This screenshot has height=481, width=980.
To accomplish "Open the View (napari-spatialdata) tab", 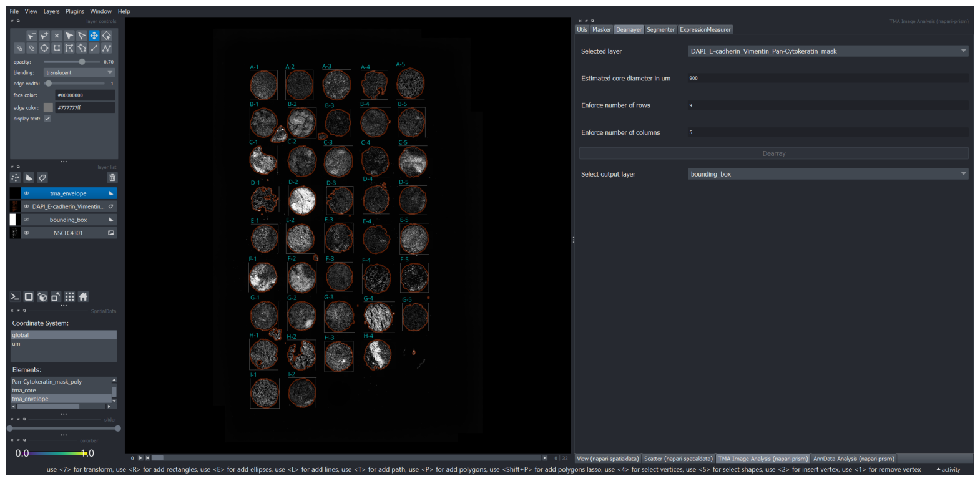I will [x=608, y=459].
